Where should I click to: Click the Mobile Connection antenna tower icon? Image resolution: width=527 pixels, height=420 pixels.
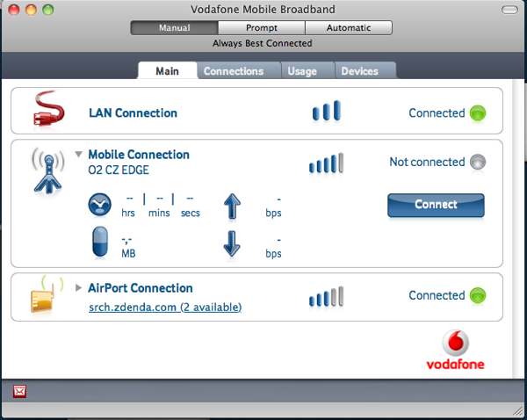[x=48, y=171]
